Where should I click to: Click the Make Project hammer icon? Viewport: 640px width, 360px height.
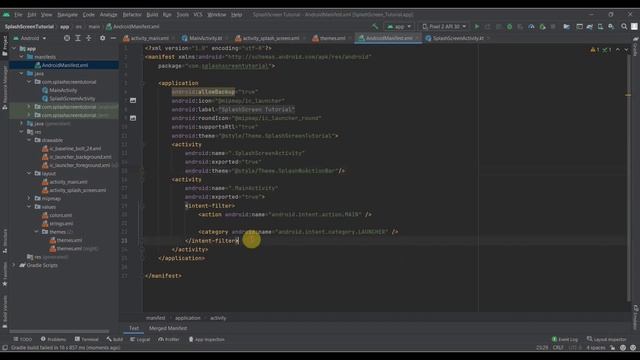click(375, 27)
